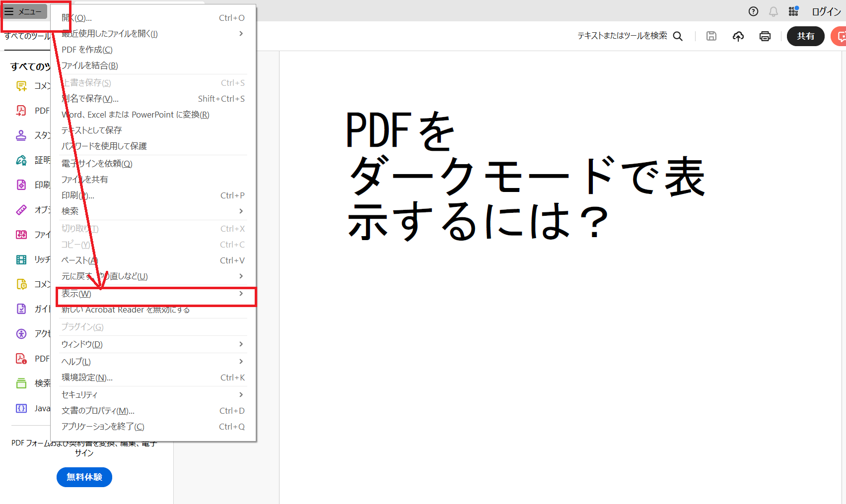Click the 無料体験 button
The image size is (846, 504).
point(84,477)
